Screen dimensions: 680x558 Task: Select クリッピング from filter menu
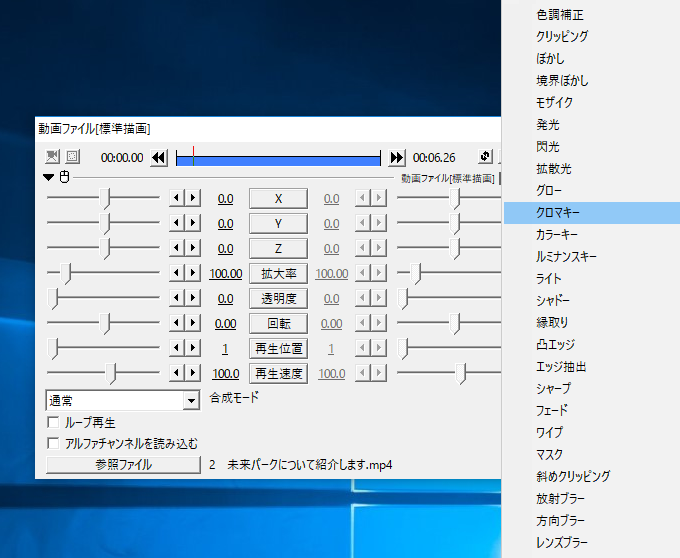[x=590, y=36]
